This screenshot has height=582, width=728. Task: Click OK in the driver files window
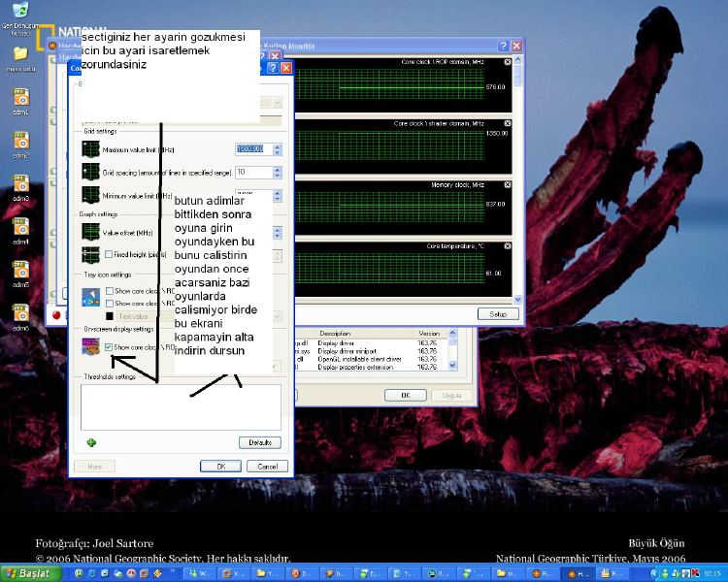tap(406, 396)
